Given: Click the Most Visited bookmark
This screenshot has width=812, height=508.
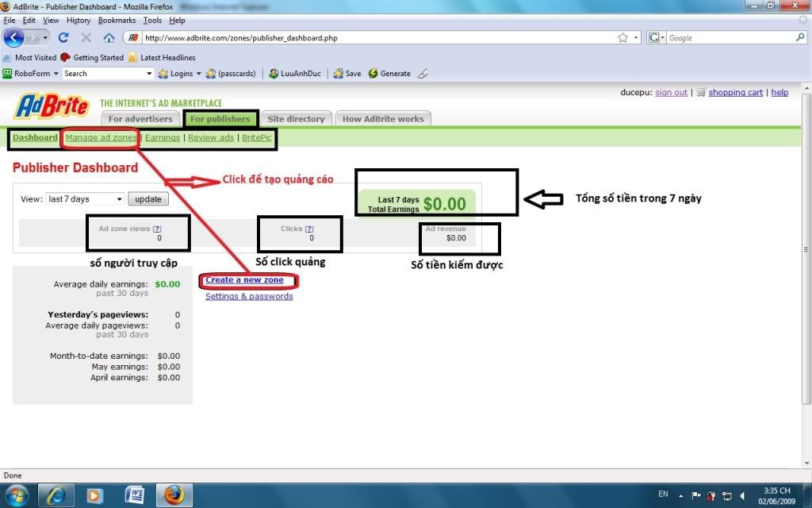Looking at the screenshot, I should [x=30, y=57].
